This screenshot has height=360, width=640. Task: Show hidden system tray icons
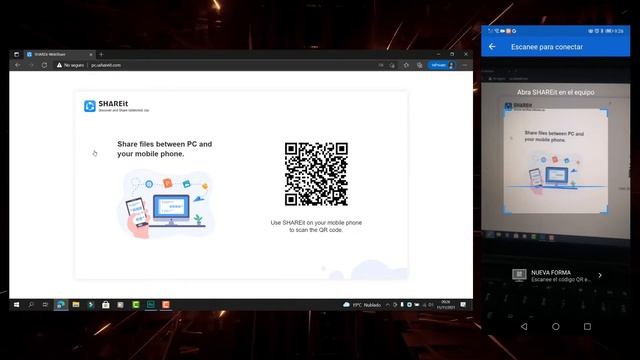[x=388, y=305]
